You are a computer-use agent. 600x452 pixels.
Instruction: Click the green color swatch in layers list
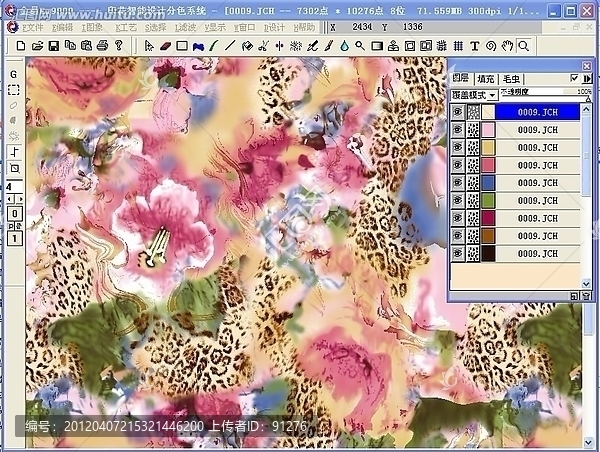pos(488,200)
